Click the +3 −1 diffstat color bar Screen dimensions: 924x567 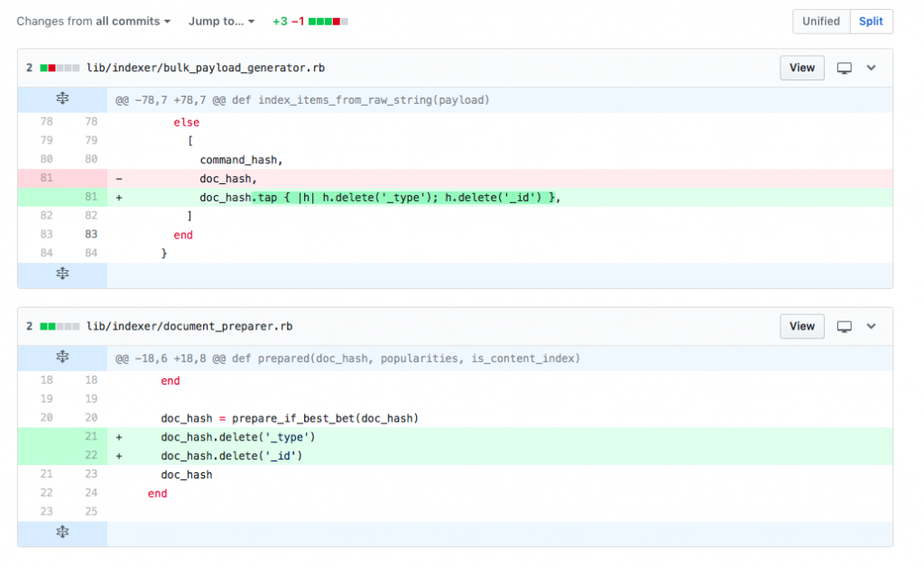coord(328,22)
